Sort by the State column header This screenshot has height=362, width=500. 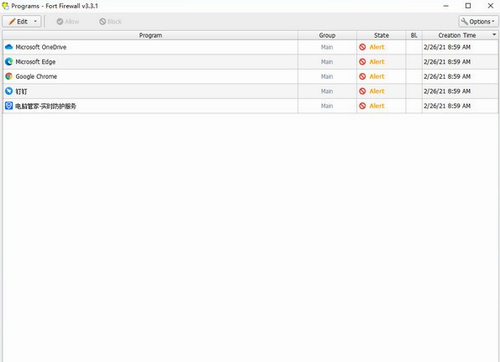[381, 35]
